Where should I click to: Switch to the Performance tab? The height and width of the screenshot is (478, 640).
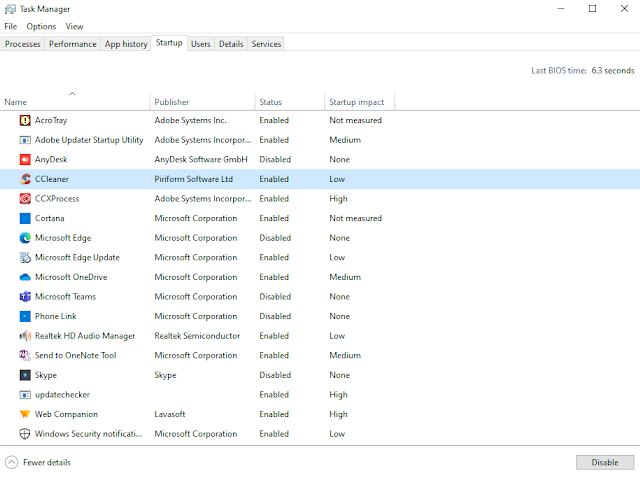pos(73,44)
